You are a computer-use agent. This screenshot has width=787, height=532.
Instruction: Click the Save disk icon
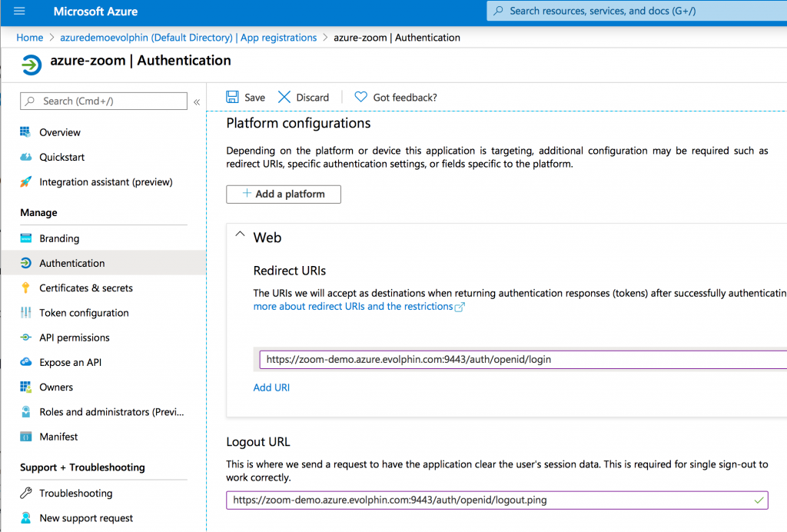[232, 97]
